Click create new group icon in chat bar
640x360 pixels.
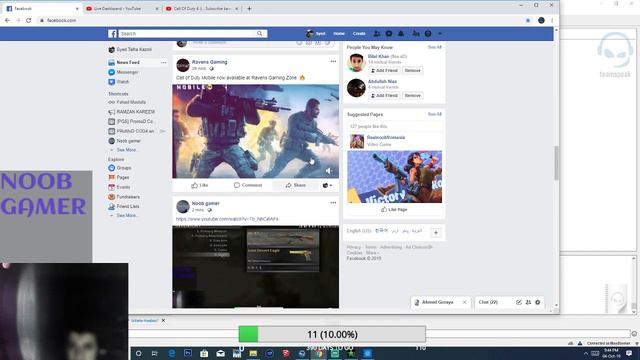click(528, 302)
